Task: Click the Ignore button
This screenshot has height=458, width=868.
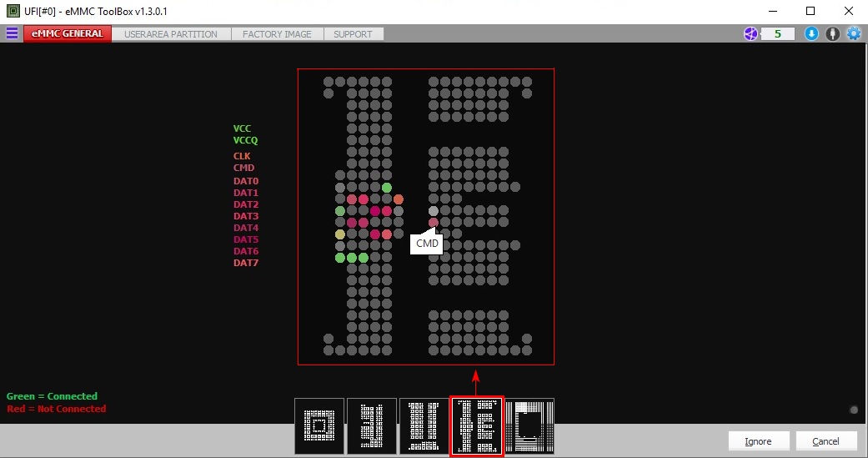Action: tap(759, 441)
